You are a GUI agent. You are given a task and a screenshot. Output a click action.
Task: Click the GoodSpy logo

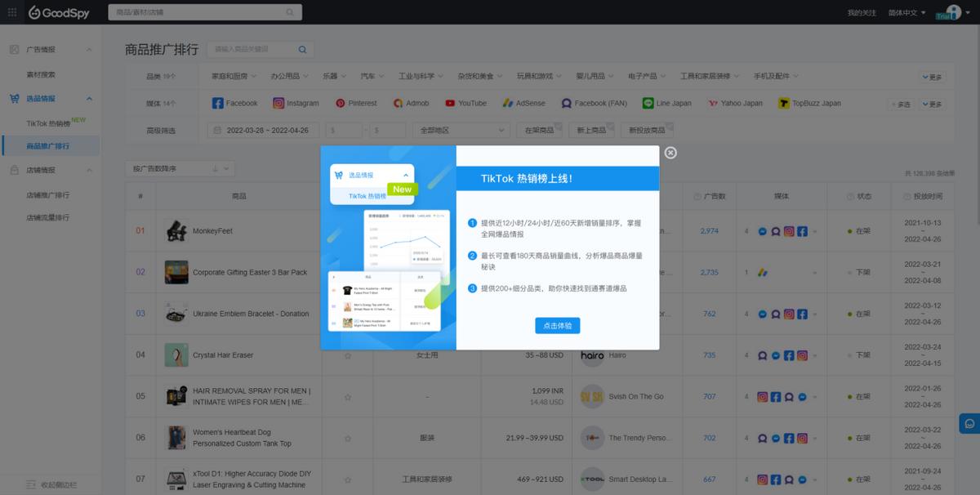click(58, 12)
